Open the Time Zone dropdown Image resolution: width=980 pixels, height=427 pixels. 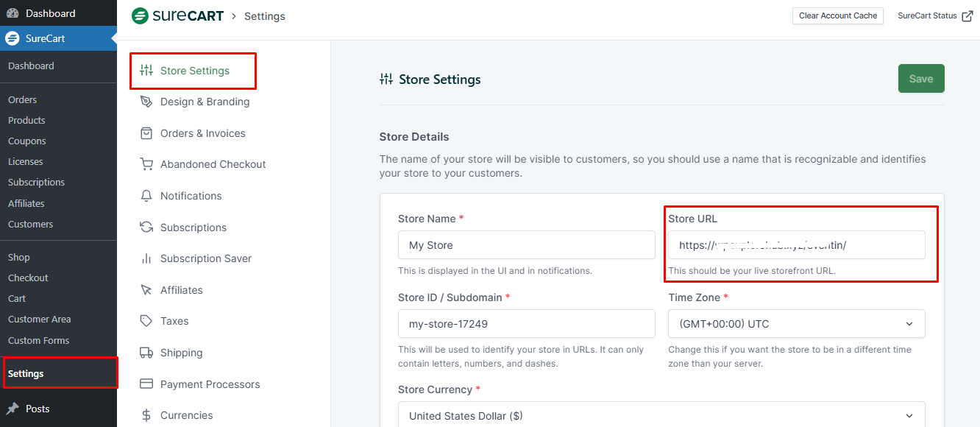(x=796, y=324)
